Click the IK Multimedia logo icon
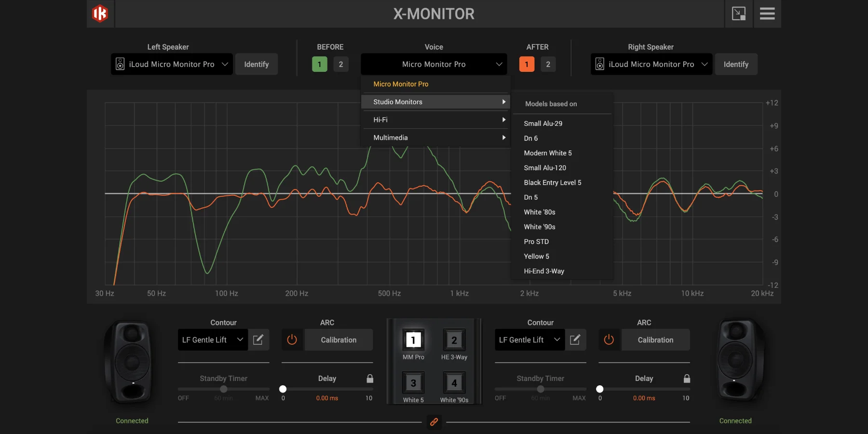 100,14
